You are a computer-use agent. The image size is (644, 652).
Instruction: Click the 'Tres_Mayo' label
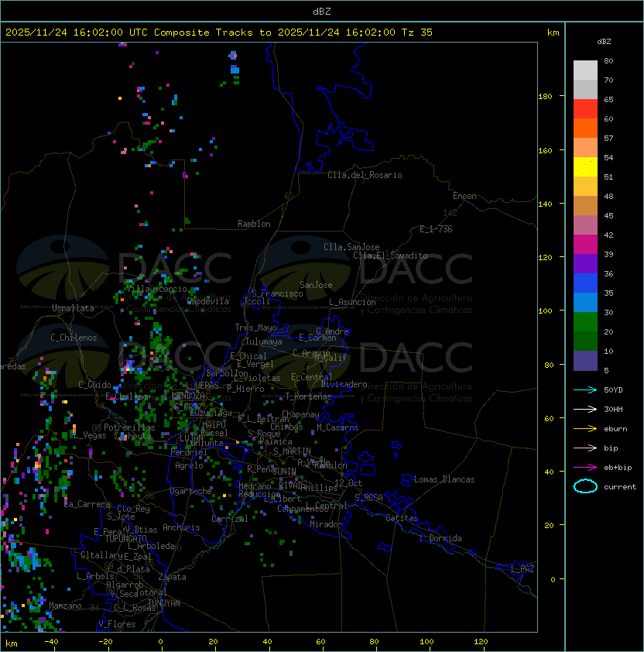click(x=255, y=328)
